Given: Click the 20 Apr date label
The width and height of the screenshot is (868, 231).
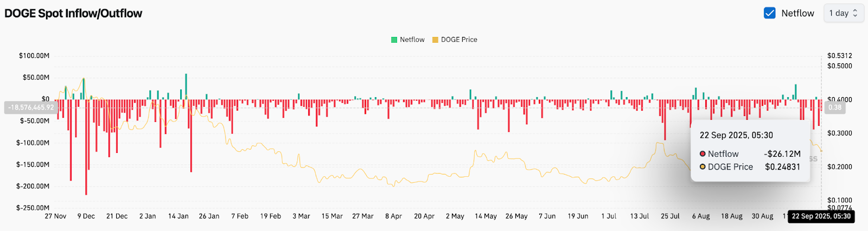Looking at the screenshot, I should click(424, 216).
